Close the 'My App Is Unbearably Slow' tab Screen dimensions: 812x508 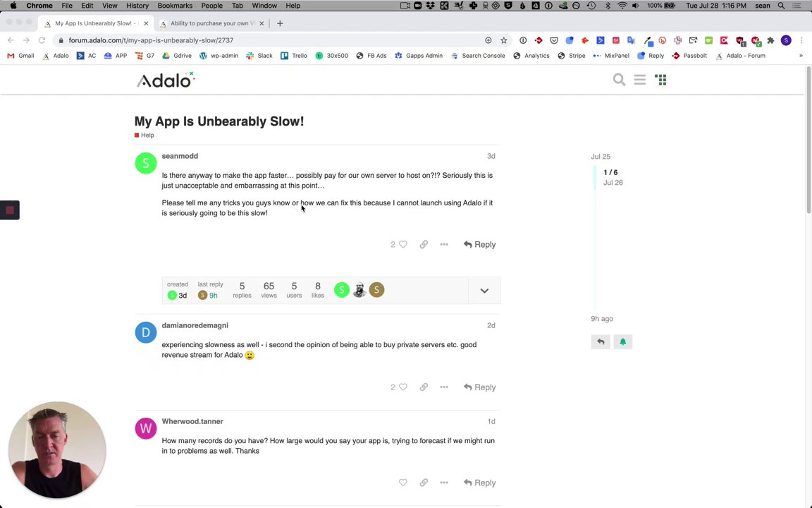[146, 23]
